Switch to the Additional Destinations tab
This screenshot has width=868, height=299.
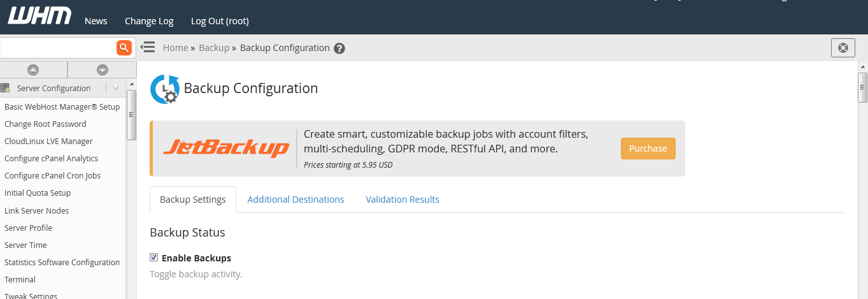pos(295,200)
